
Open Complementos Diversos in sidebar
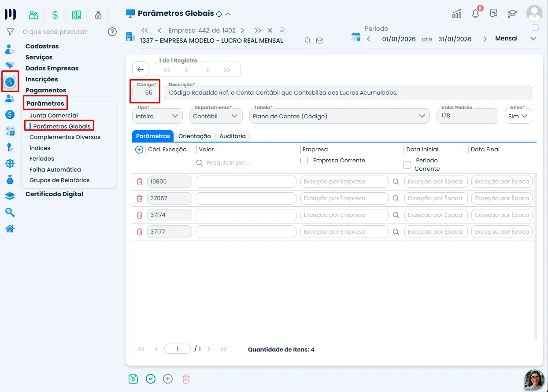tap(65, 137)
